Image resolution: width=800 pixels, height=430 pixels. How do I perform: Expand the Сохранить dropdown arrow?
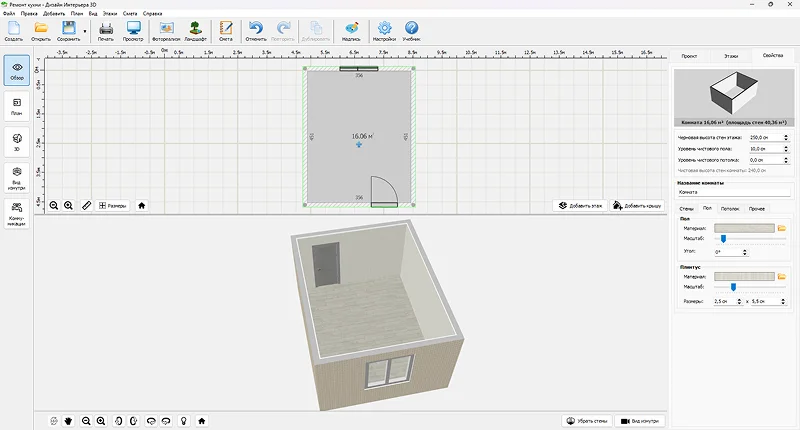tap(85, 31)
